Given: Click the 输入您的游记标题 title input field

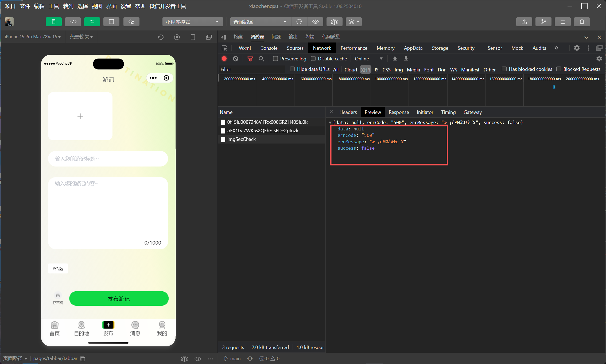Looking at the screenshot, I should 108,159.
